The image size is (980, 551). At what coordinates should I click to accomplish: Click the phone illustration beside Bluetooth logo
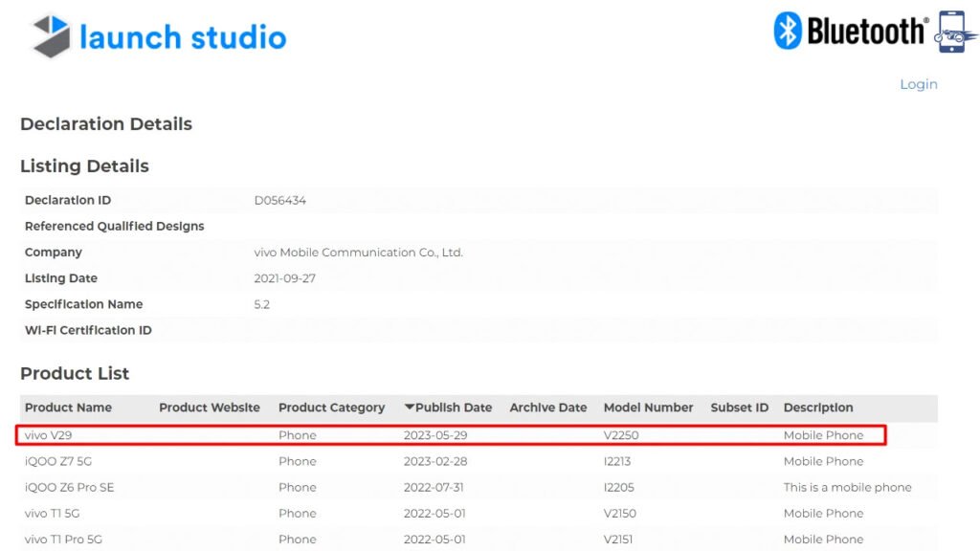[x=955, y=32]
